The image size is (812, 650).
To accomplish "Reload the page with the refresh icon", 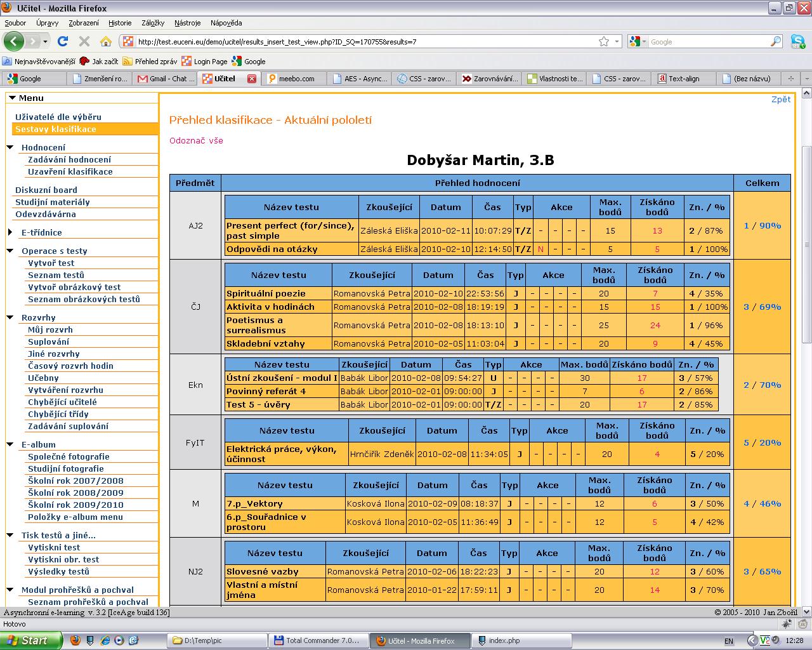I will click(62, 41).
